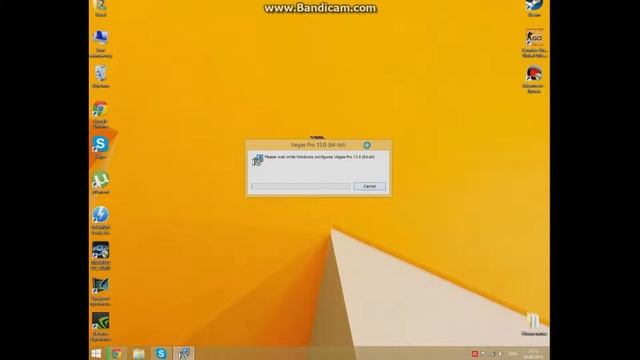Open the clock and date in the taskbar

coord(533,354)
